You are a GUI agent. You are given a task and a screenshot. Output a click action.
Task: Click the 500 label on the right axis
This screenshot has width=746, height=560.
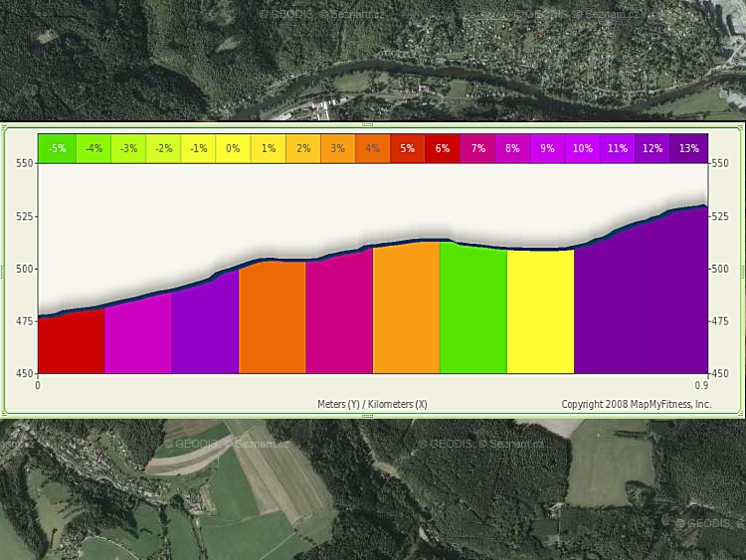pyautogui.click(x=720, y=269)
